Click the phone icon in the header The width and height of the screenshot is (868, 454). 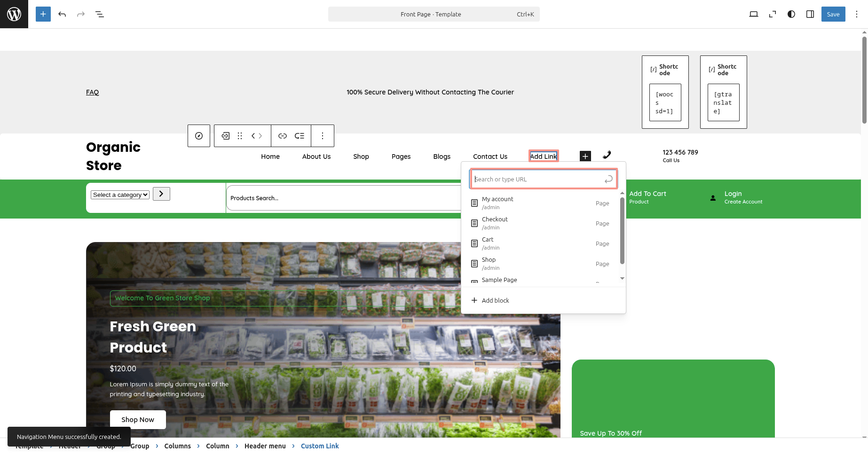tap(607, 155)
